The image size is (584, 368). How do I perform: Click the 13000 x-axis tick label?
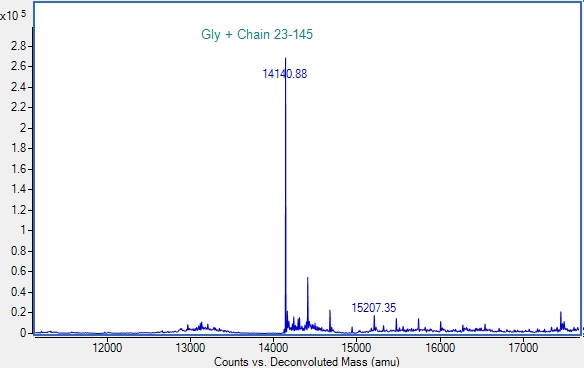(190, 348)
